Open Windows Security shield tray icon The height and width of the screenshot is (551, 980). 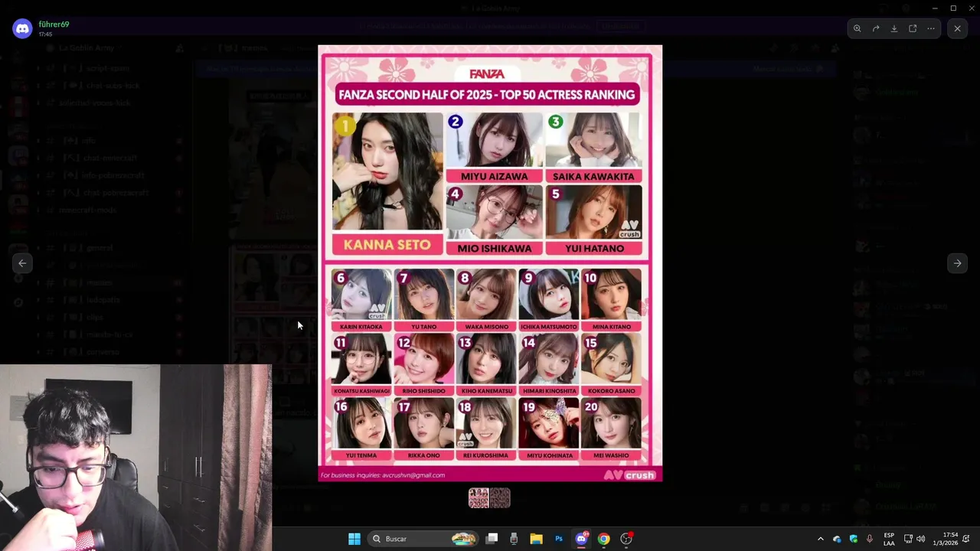[x=854, y=539]
